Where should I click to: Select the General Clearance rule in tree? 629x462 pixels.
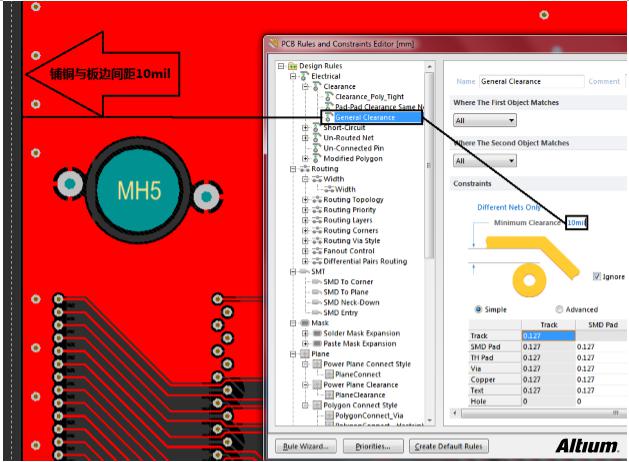click(365, 117)
